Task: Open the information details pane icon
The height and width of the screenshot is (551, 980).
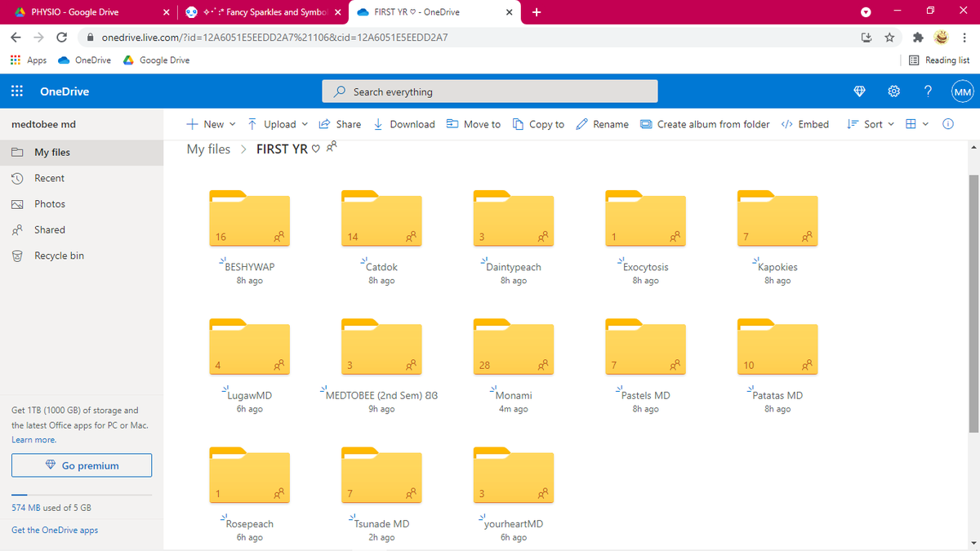Action: [x=947, y=124]
